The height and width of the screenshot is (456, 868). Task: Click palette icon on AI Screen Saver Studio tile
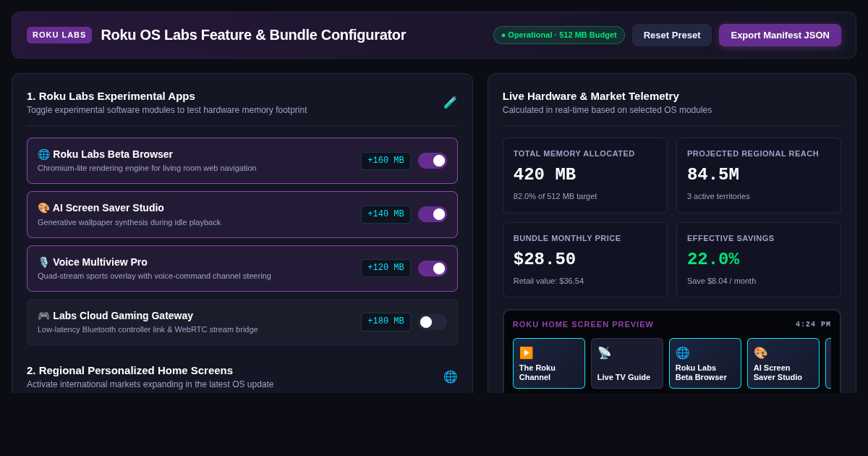click(760, 352)
